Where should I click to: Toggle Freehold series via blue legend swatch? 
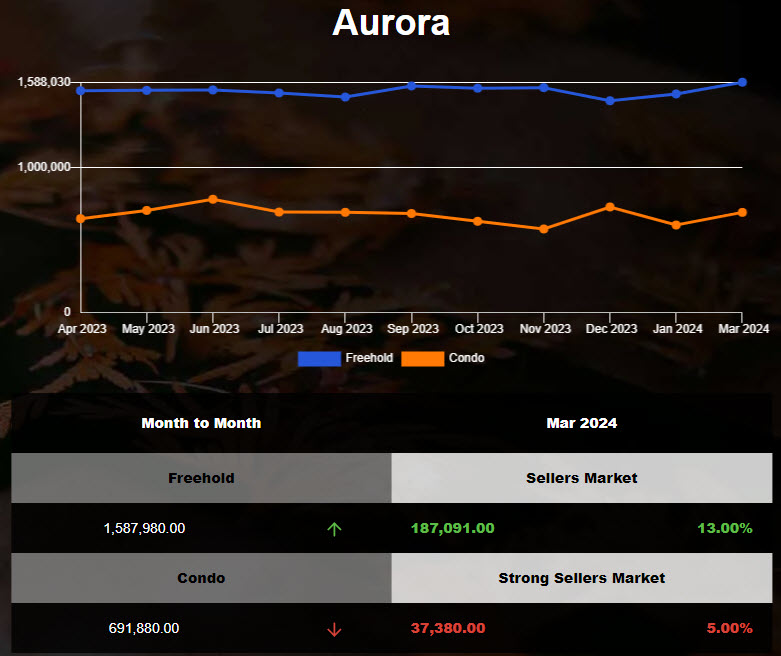319,358
